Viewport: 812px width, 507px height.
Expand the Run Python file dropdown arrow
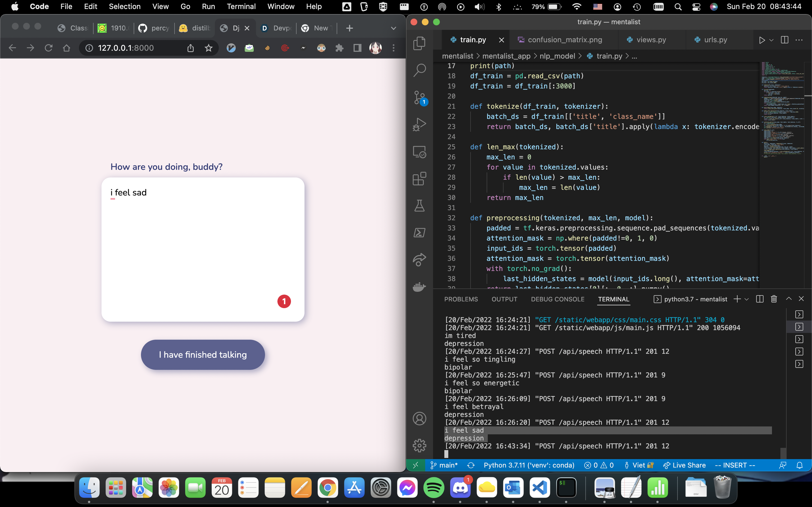tap(771, 40)
